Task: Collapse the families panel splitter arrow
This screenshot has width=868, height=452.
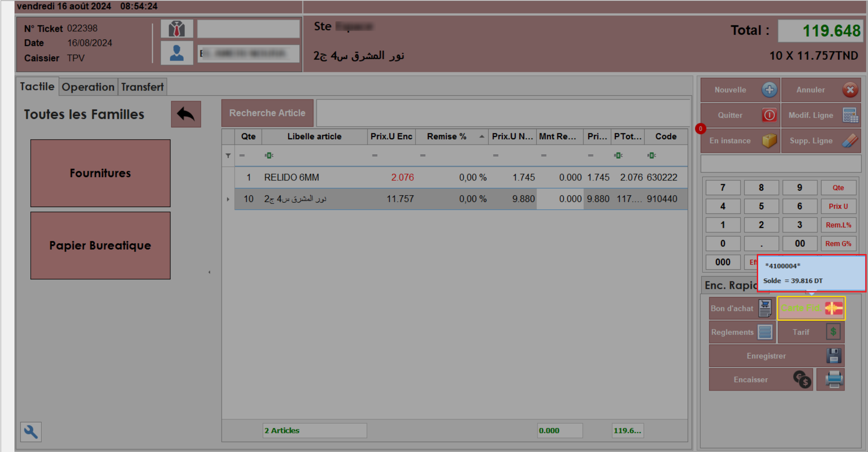Action: [209, 272]
